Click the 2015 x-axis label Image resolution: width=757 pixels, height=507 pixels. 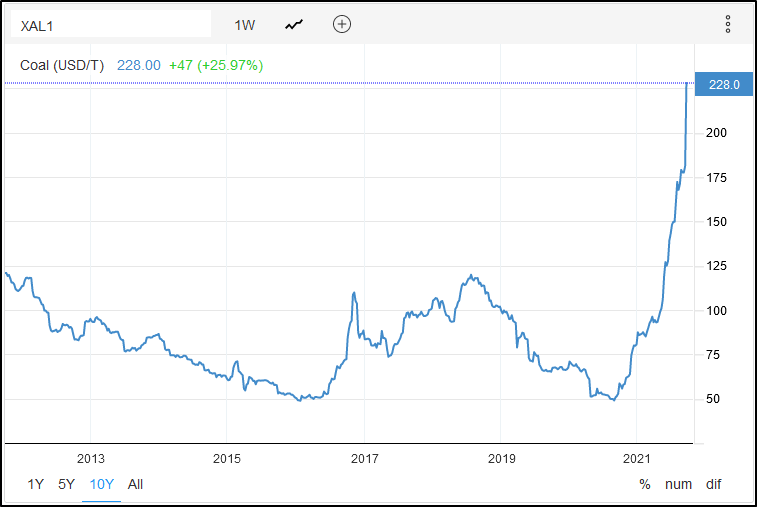point(227,459)
